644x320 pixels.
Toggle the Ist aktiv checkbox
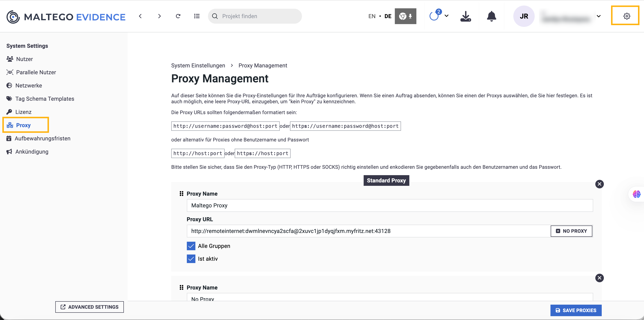point(191,259)
